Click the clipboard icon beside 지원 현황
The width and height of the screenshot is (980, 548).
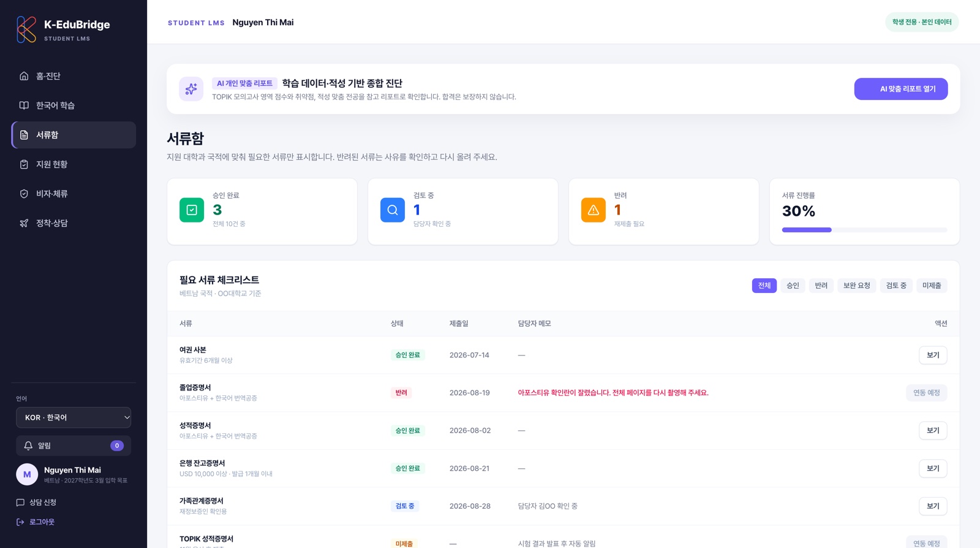[24, 164]
